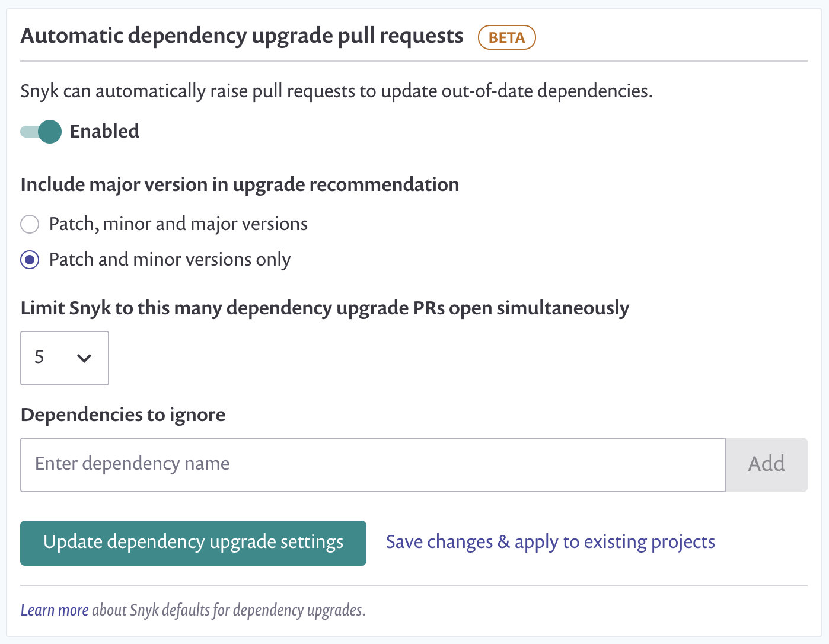
Task: Click 'Include major version in upgrade recommendation' heading
Action: point(240,184)
